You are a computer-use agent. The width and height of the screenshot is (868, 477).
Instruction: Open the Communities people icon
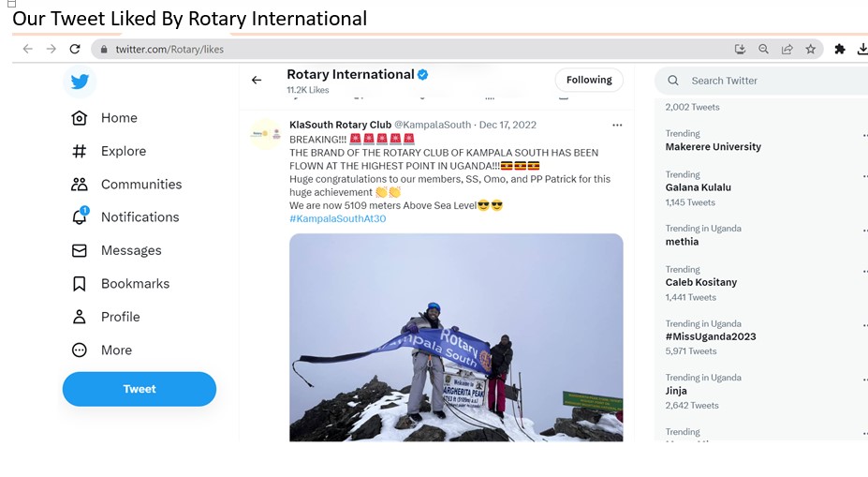coord(80,185)
